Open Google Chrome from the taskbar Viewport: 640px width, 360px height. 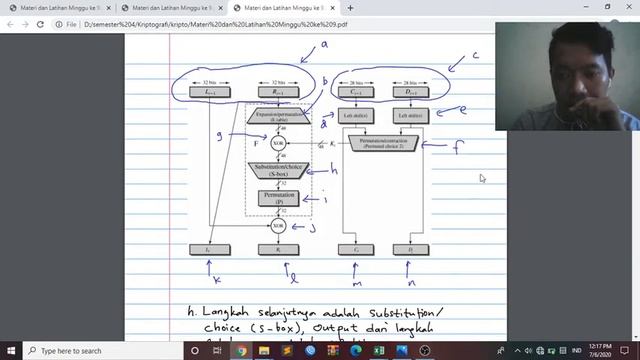(x=241, y=351)
